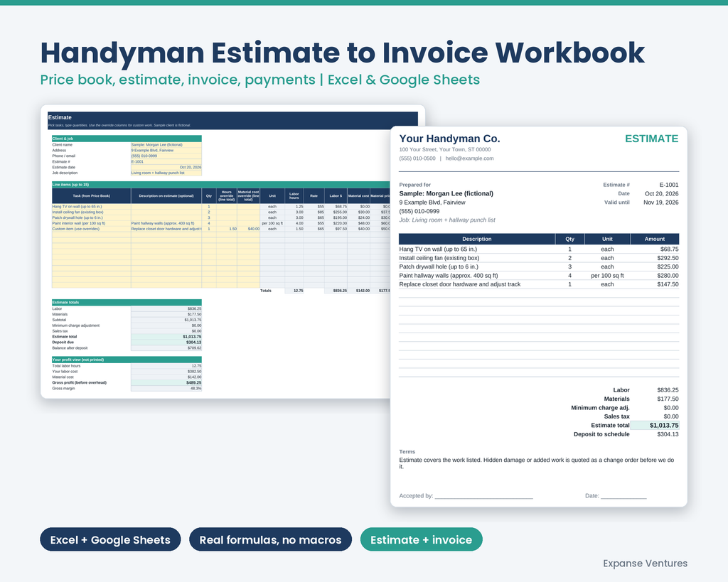
Task: Click the "Gross profit (before overhead)" row label
Action: (x=80, y=383)
